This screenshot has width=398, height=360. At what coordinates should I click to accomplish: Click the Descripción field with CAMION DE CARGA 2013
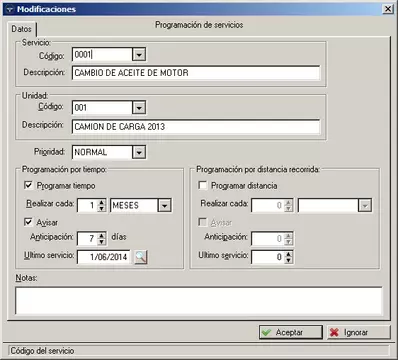(196, 127)
